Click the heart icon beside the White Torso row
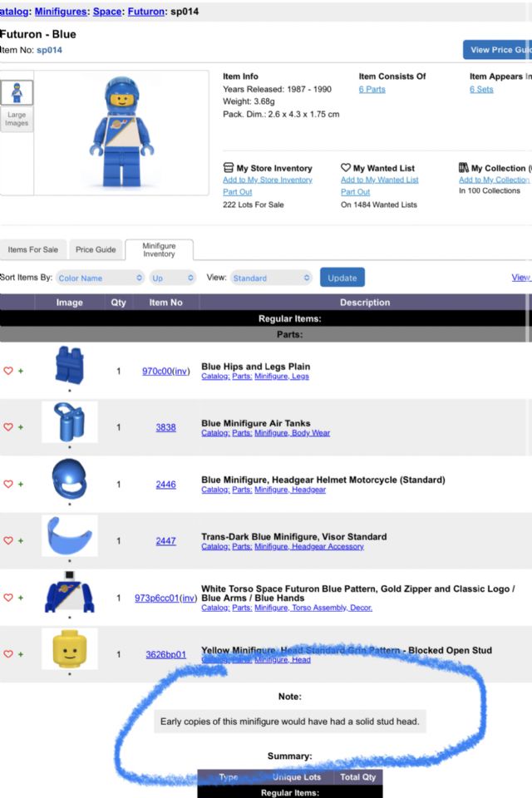The width and height of the screenshot is (532, 798). 8,597
